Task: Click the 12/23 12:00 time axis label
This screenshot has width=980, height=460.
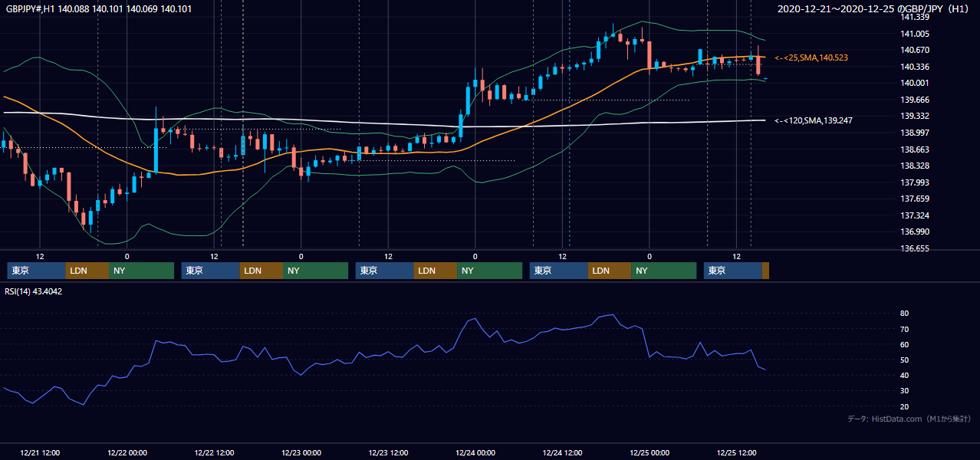Action: pos(388,452)
